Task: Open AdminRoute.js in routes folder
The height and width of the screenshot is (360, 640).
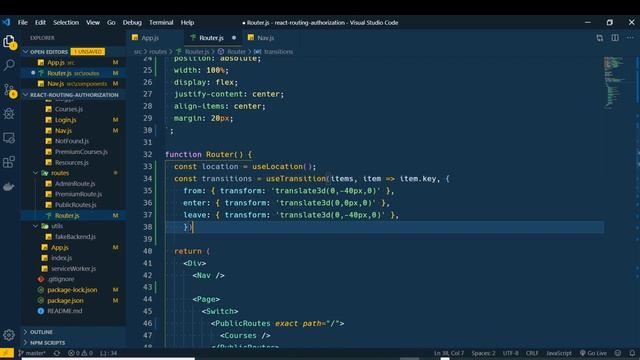Action: click(x=73, y=184)
